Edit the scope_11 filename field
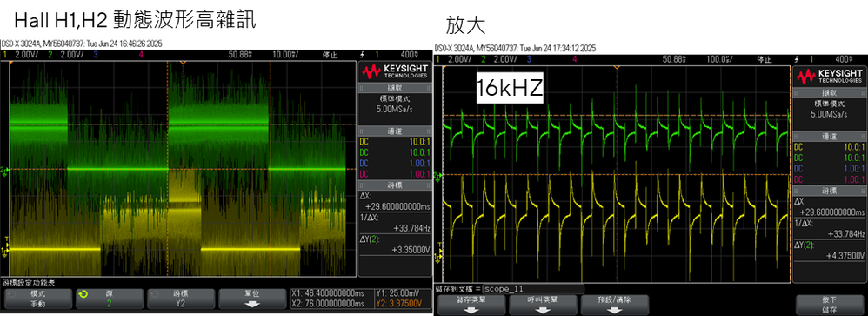The height and width of the screenshot is (316, 868). pos(533,289)
